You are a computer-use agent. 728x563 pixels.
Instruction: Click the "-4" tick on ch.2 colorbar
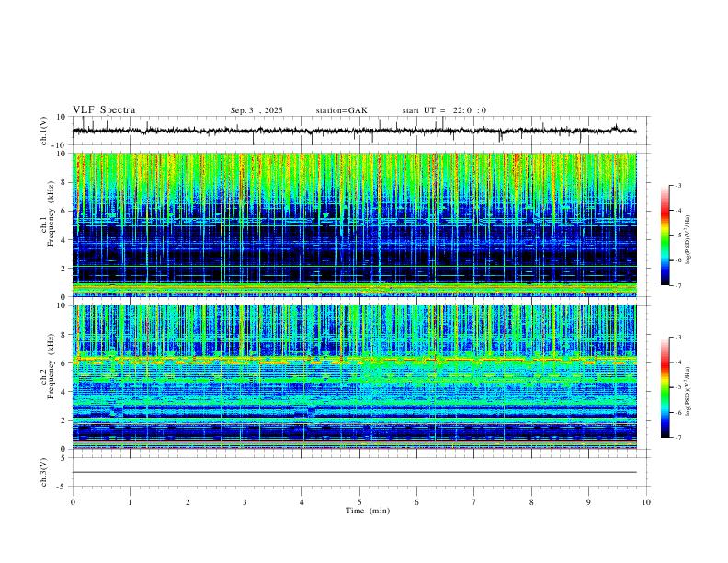coord(678,362)
